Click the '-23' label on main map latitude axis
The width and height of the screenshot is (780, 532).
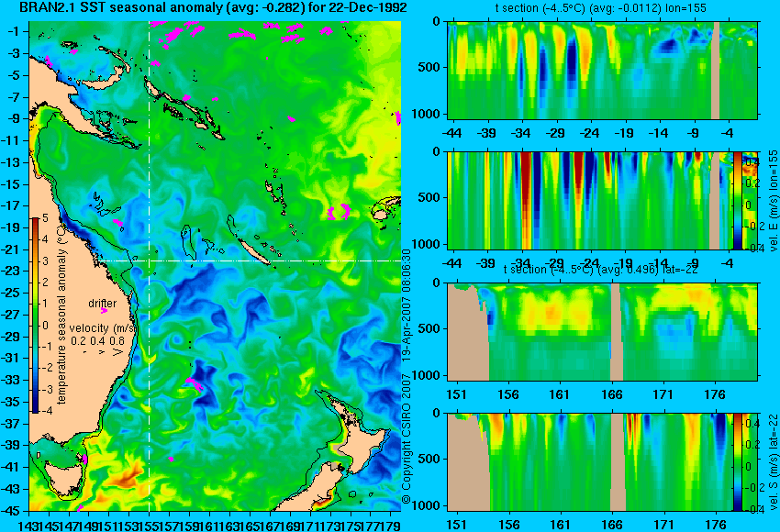tap(13, 271)
